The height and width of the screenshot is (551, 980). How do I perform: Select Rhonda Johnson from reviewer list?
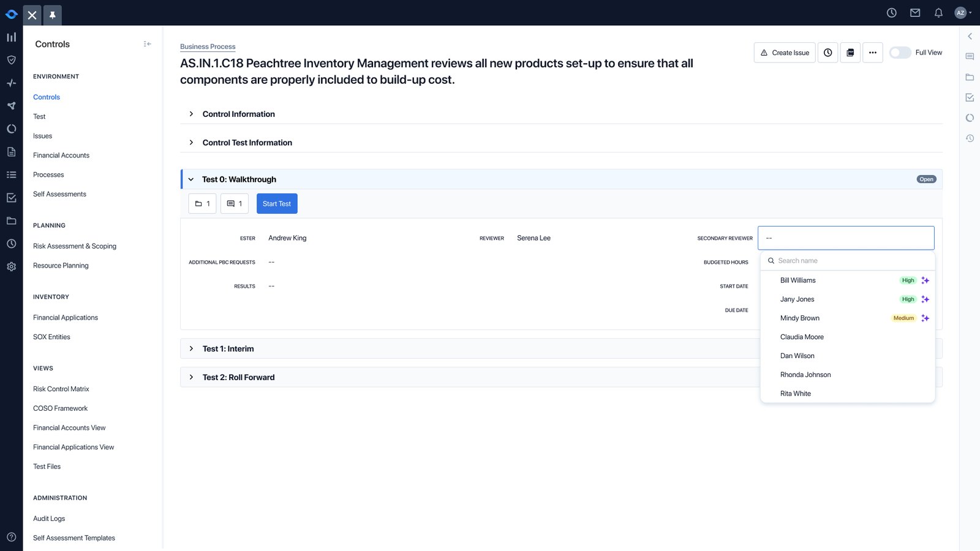(x=848, y=375)
